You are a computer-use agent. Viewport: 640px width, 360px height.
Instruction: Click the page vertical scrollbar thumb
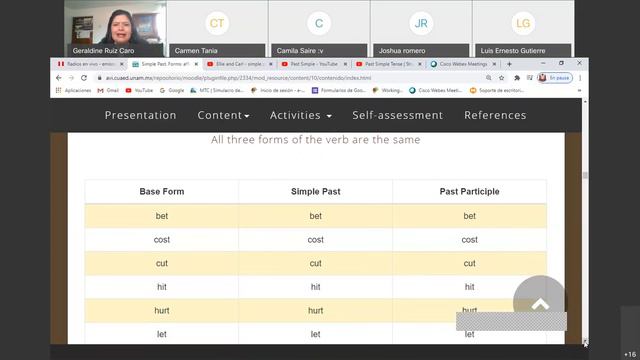pyautogui.click(x=585, y=176)
